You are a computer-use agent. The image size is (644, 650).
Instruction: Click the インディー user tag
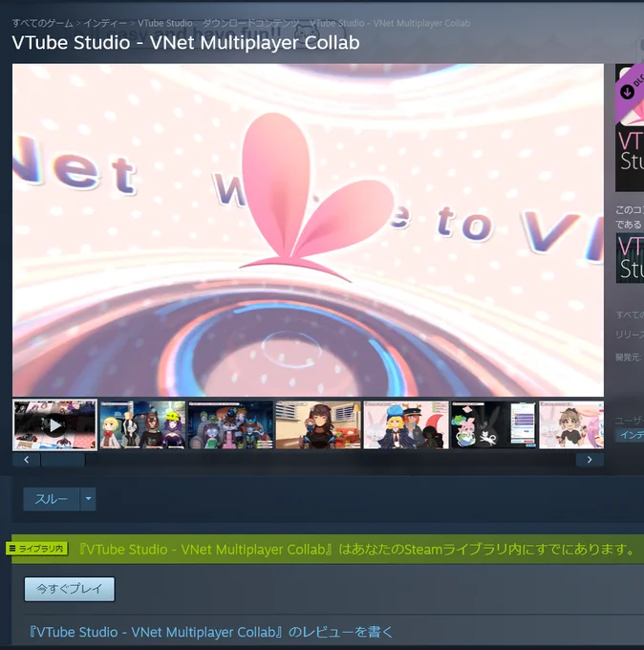tap(630, 435)
